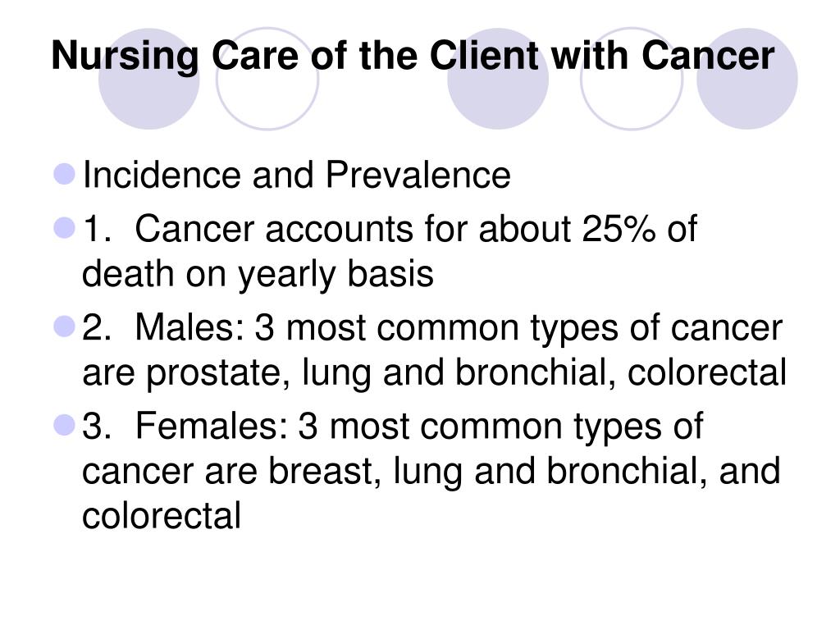Click the "Males:" label in item 2
Viewport: 840px width, 630px height.
[x=189, y=327]
